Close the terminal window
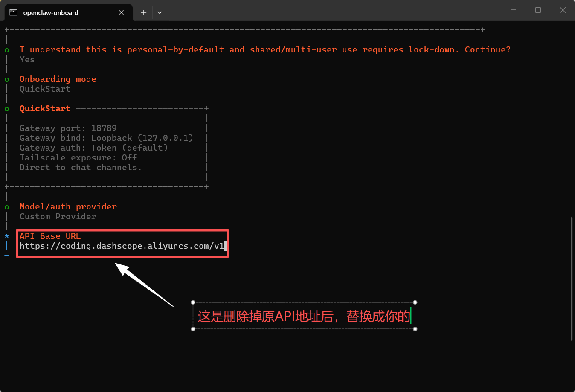This screenshot has height=392, width=575. pos(563,10)
